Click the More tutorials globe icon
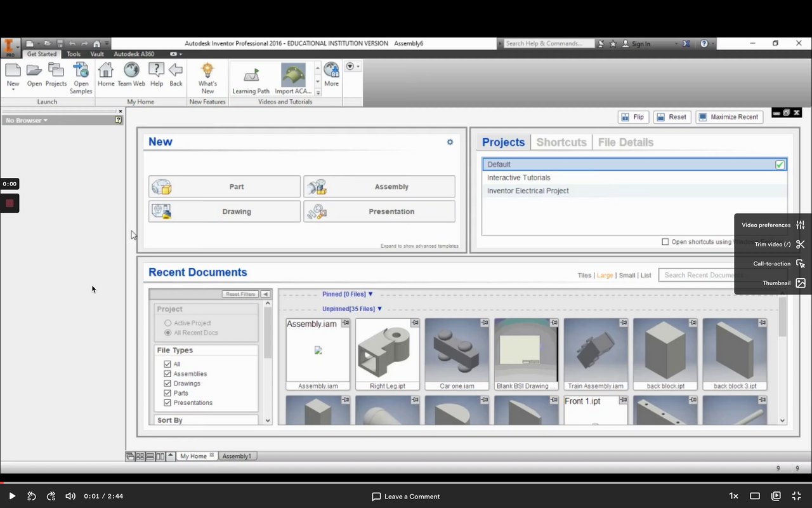This screenshot has height=508, width=812. pyautogui.click(x=331, y=70)
